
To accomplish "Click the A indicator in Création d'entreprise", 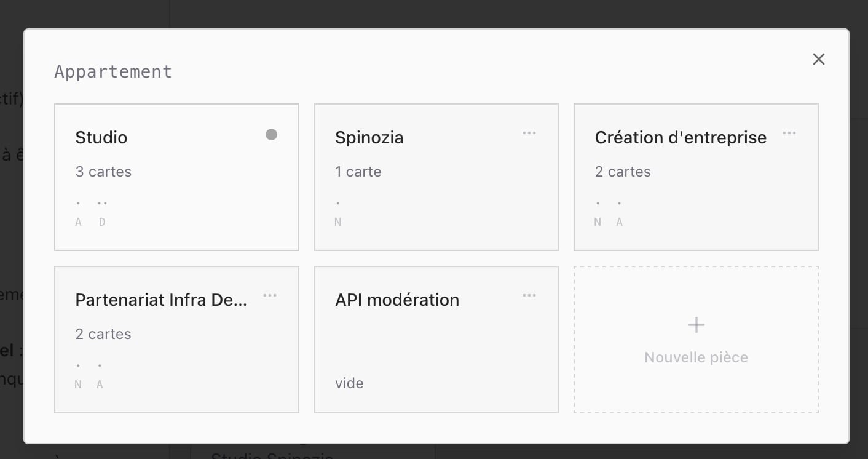I will [x=619, y=222].
